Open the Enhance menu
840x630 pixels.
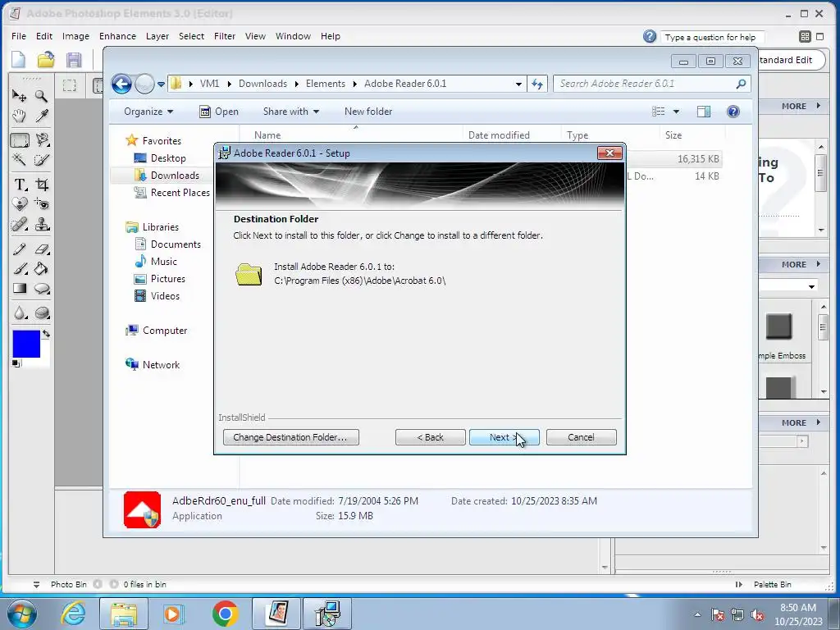[117, 36]
